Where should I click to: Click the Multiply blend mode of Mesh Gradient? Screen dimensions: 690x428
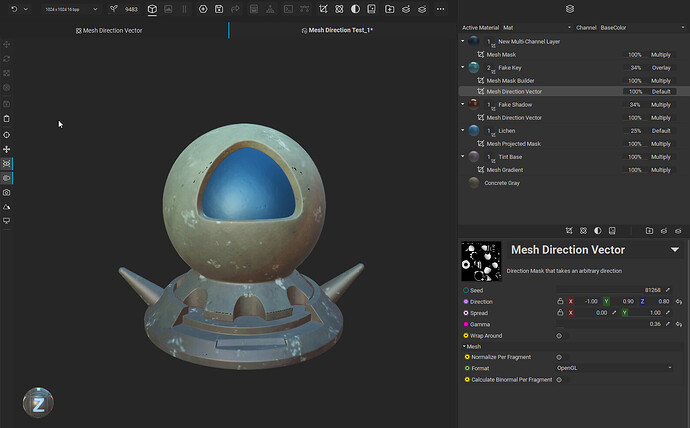(x=661, y=170)
